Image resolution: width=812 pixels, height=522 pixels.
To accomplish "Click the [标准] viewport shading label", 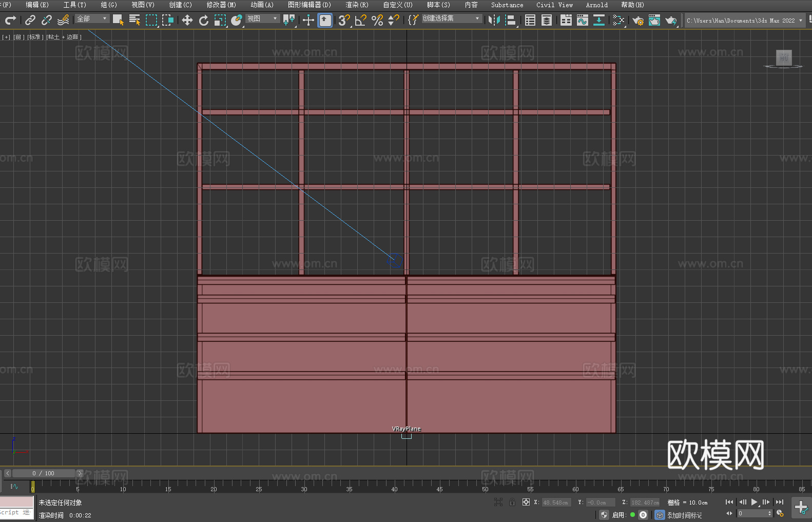I will [35, 37].
